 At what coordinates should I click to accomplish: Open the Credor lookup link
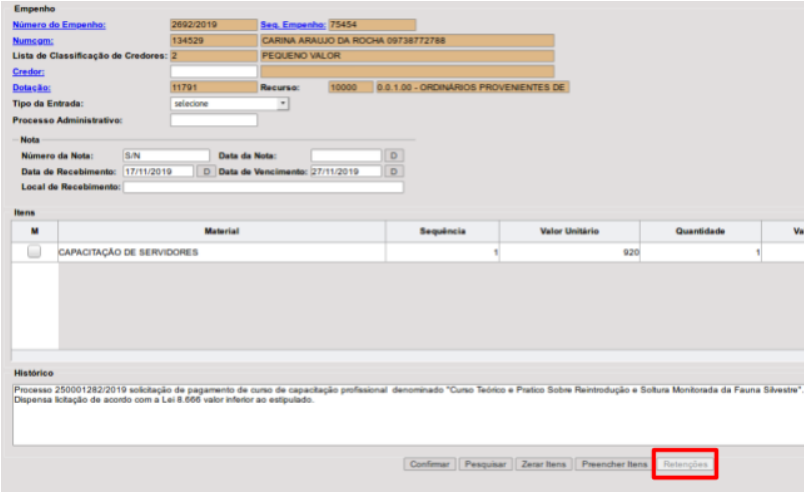coord(27,72)
